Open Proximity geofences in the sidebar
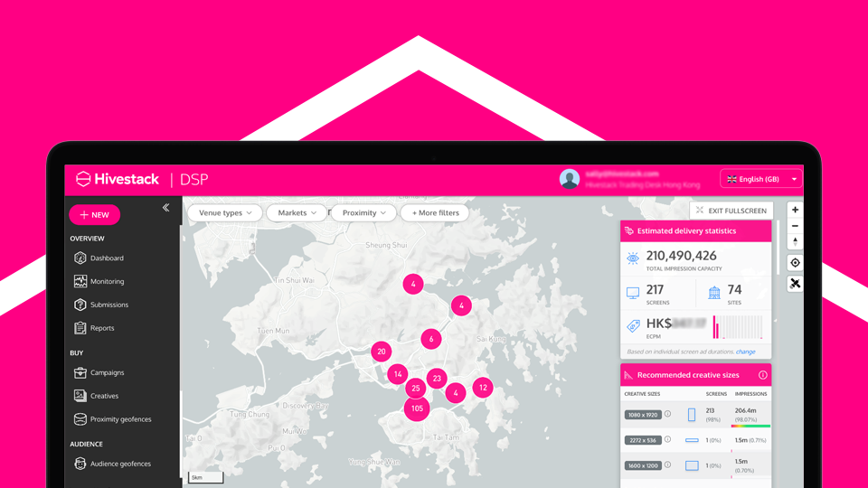868x488 pixels. [x=120, y=418]
